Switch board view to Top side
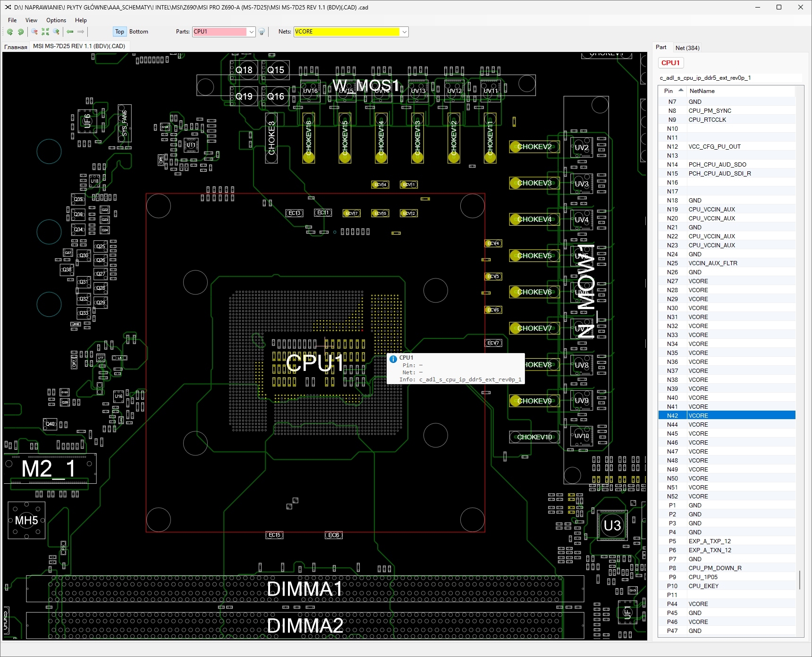This screenshot has width=812, height=657. coord(119,32)
